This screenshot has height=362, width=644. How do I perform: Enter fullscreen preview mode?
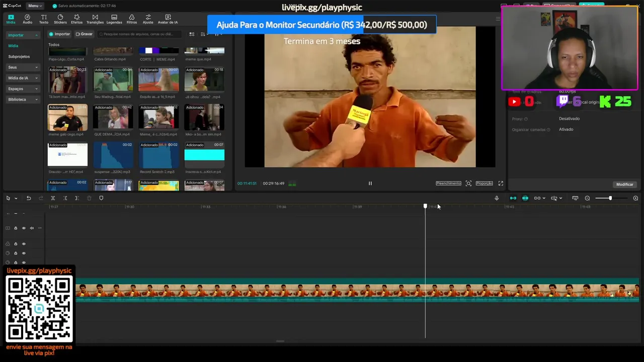[x=501, y=184]
